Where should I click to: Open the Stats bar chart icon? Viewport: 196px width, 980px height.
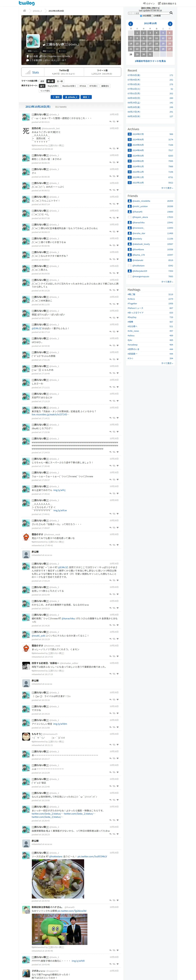[x=28, y=72]
